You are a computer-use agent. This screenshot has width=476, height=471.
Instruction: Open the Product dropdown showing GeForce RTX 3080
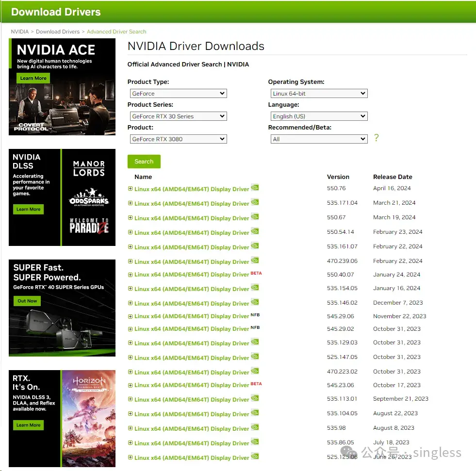click(179, 139)
